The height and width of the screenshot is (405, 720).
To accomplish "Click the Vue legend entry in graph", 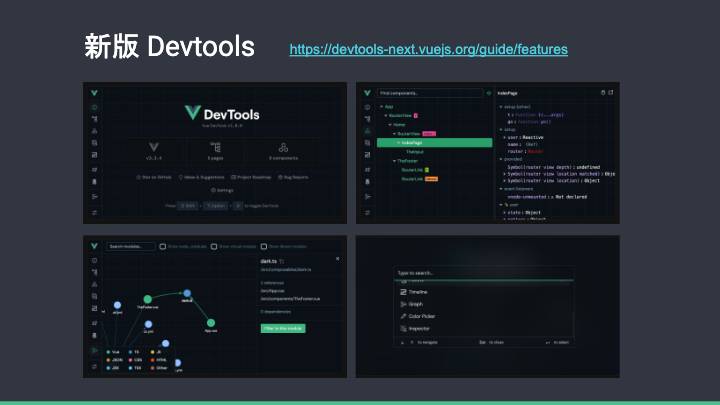I will tap(113, 352).
